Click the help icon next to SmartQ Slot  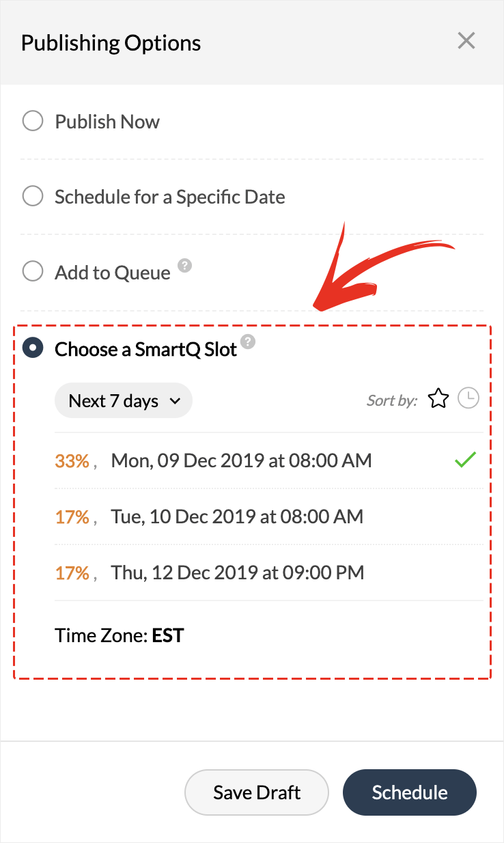[249, 342]
